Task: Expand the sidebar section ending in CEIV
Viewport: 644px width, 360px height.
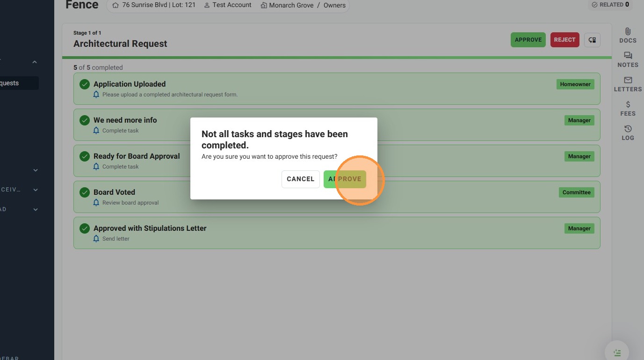Action: pyautogui.click(x=36, y=190)
